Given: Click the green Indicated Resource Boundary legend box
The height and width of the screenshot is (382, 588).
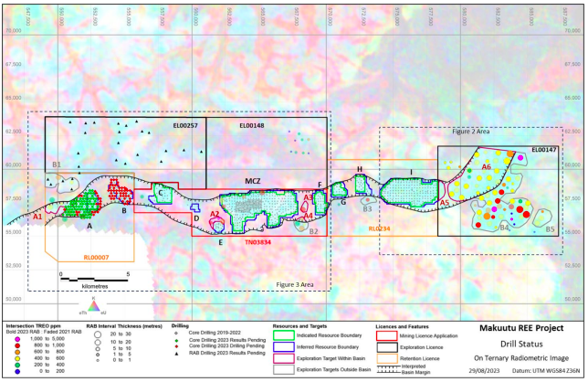Looking at the screenshot, I should coord(283,335).
